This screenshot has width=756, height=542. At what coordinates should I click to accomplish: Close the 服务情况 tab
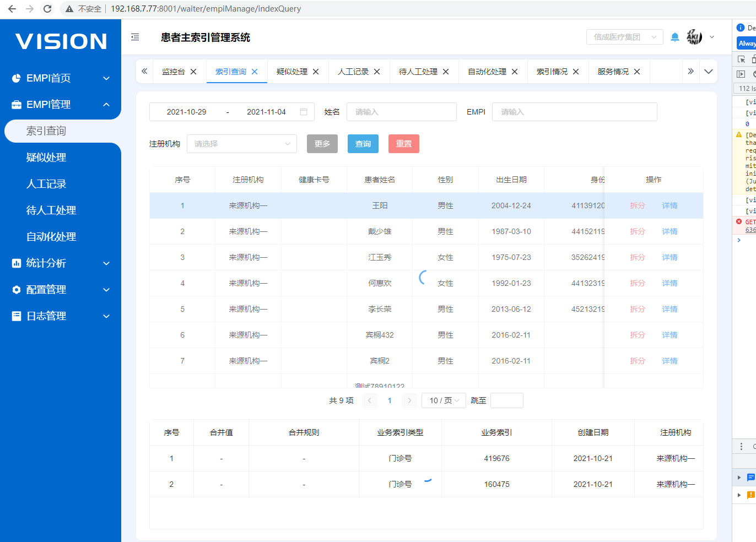point(637,72)
